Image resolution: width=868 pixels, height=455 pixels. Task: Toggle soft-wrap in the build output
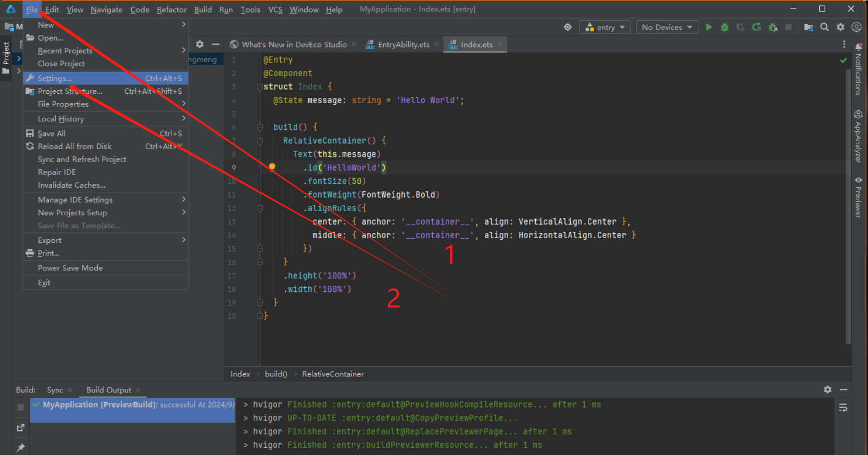[843, 408]
